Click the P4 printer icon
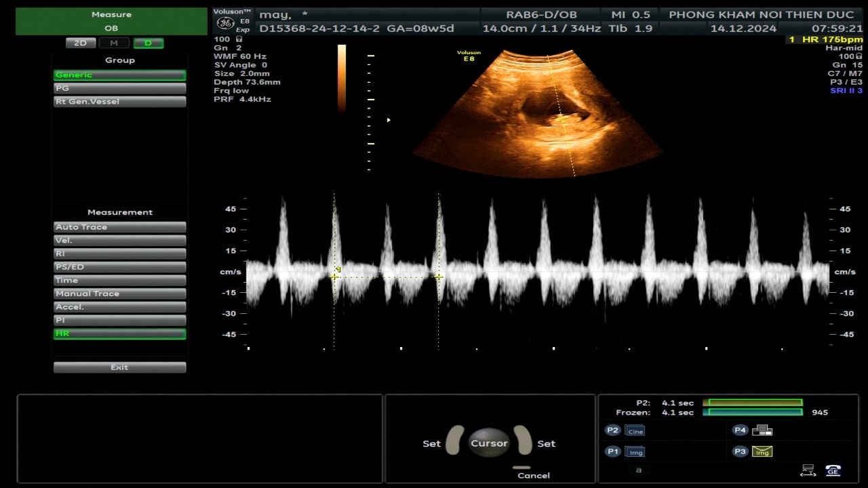Viewport: 868px width, 488px height. (762, 430)
